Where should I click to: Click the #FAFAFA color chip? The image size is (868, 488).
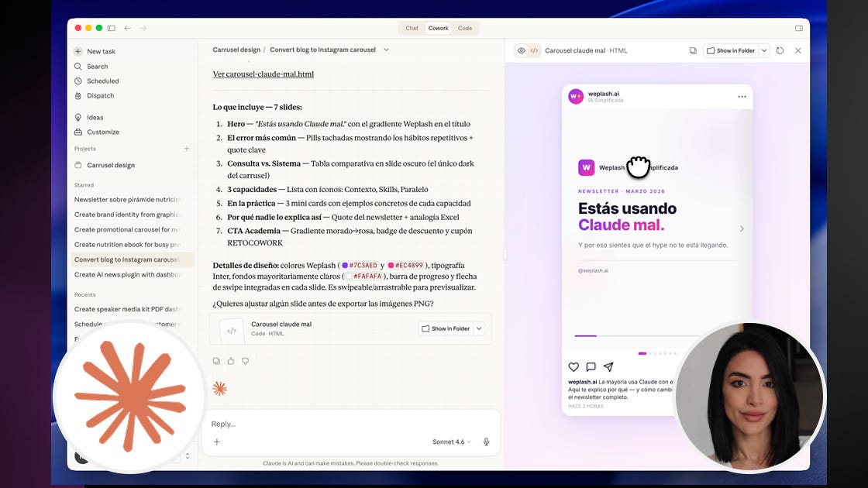pyautogui.click(x=365, y=277)
